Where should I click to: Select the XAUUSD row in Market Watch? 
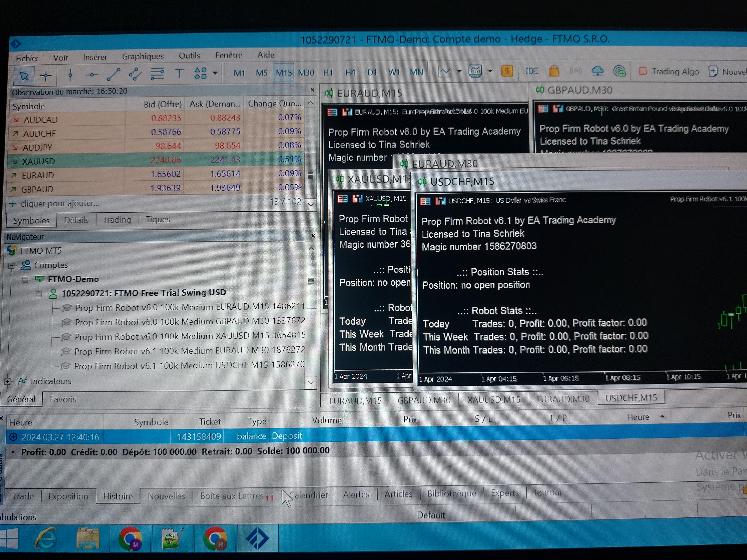156,160
